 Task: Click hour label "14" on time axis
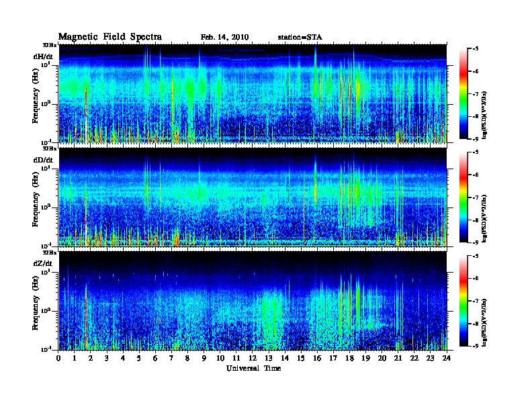(x=285, y=358)
